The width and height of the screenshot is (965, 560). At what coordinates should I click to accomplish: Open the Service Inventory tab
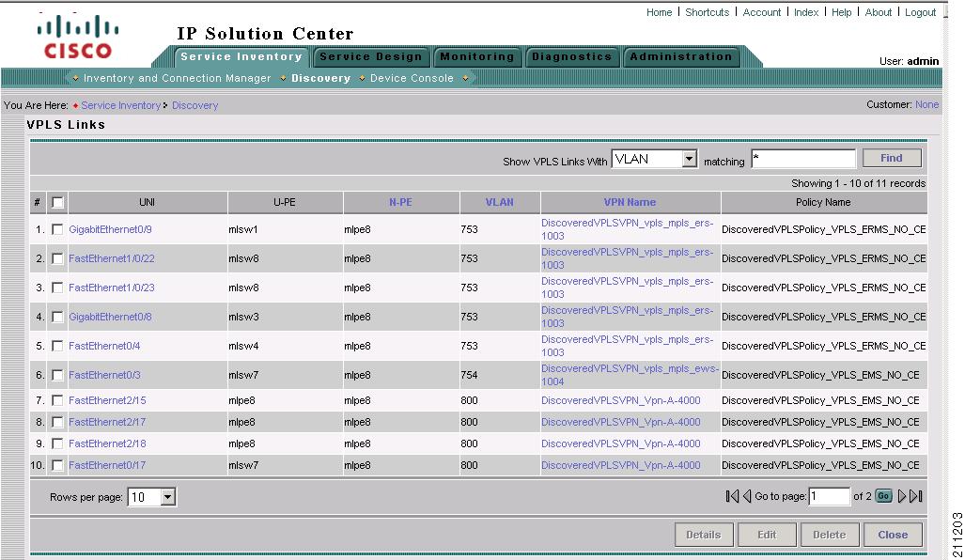(241, 56)
